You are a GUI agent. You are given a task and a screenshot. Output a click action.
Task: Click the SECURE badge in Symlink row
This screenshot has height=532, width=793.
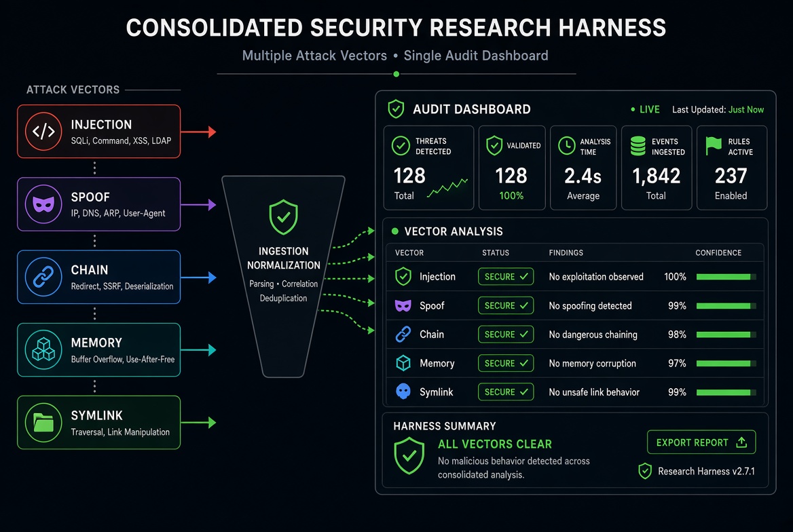[x=506, y=392]
